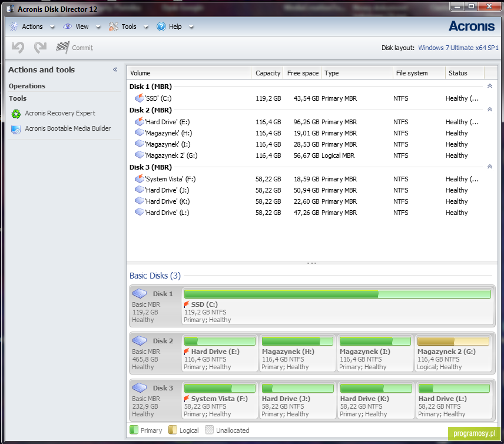Open the Help menu
This screenshot has height=444, width=504.
click(175, 26)
